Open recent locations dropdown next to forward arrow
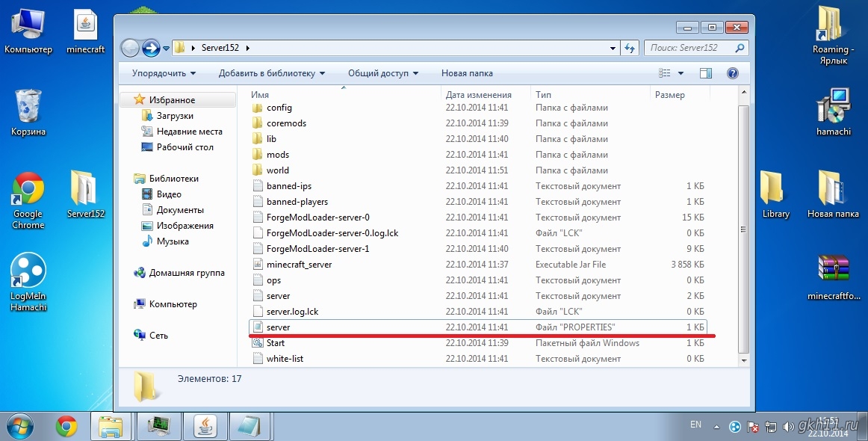868x441 pixels. [x=166, y=49]
